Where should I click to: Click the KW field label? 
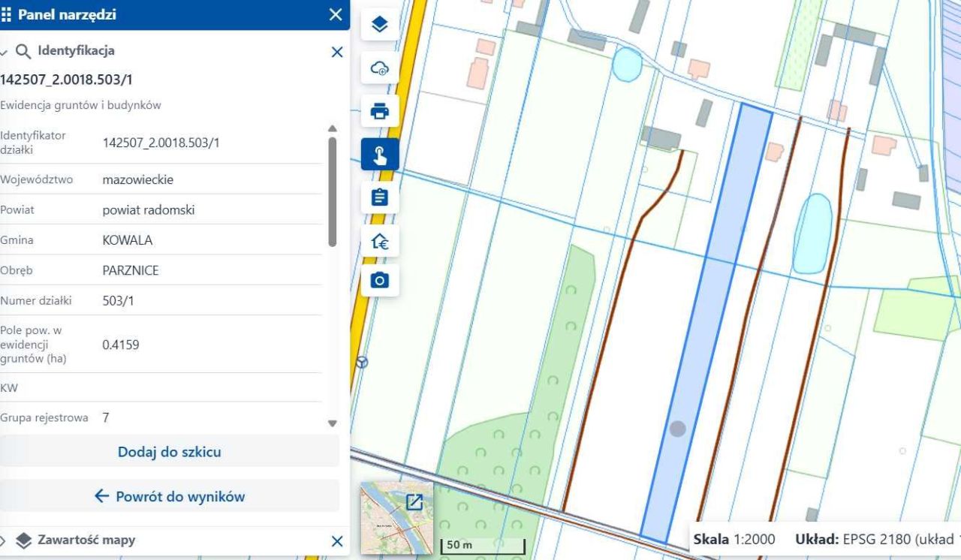click(x=9, y=388)
